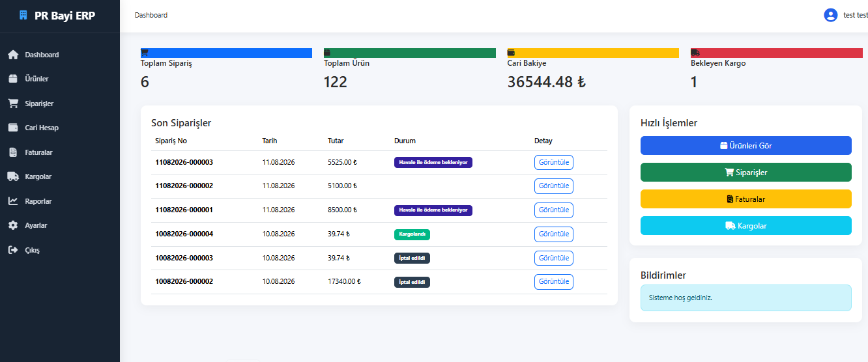
Task: Click the yellow Faturalar quick action button
Action: [x=746, y=199]
